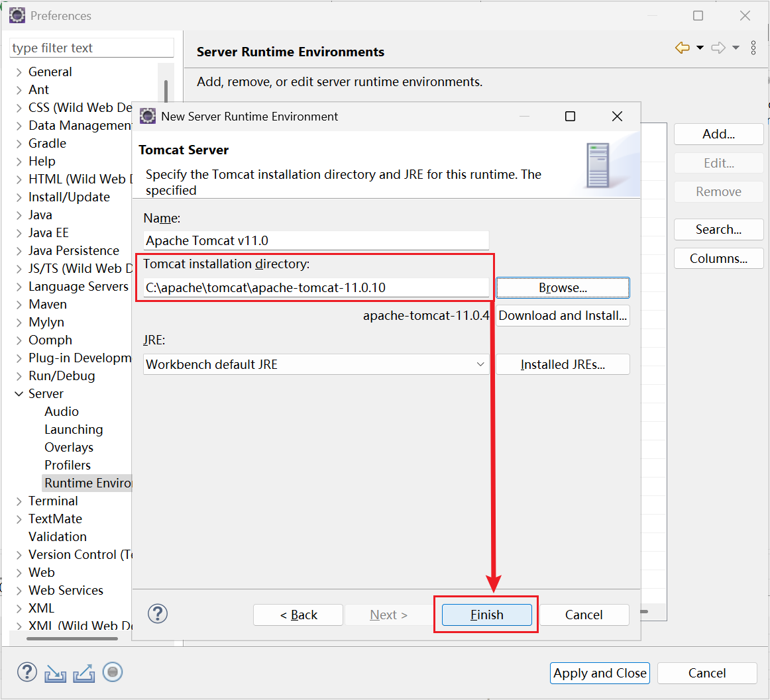This screenshot has height=700, width=770.
Task: Go to the previous wizard page with Back
Action: pyautogui.click(x=298, y=615)
